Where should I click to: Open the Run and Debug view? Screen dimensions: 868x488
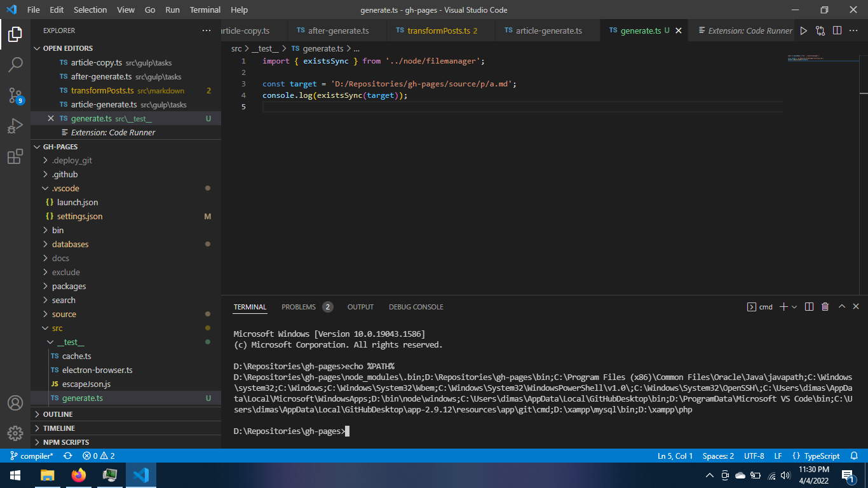[x=15, y=126]
